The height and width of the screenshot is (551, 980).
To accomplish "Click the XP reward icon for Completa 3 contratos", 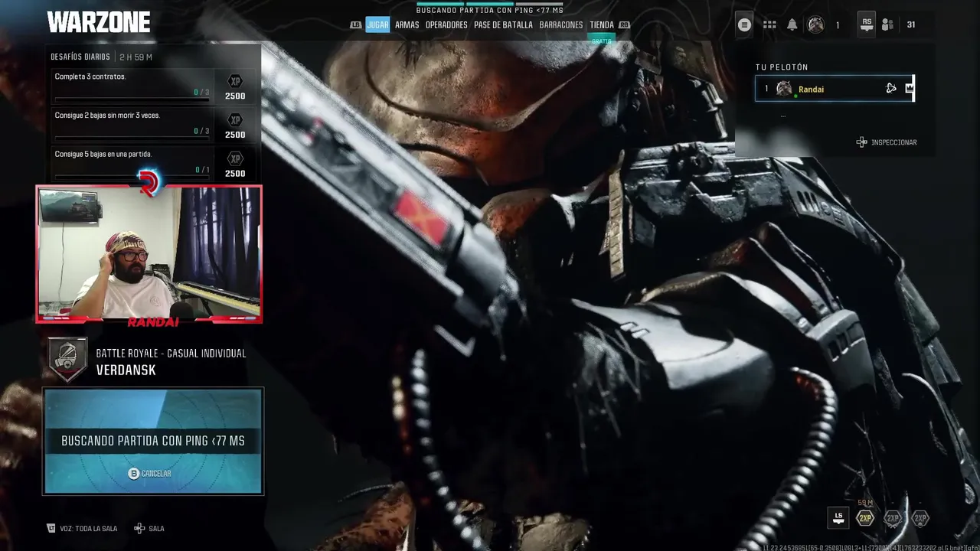I will [x=235, y=81].
